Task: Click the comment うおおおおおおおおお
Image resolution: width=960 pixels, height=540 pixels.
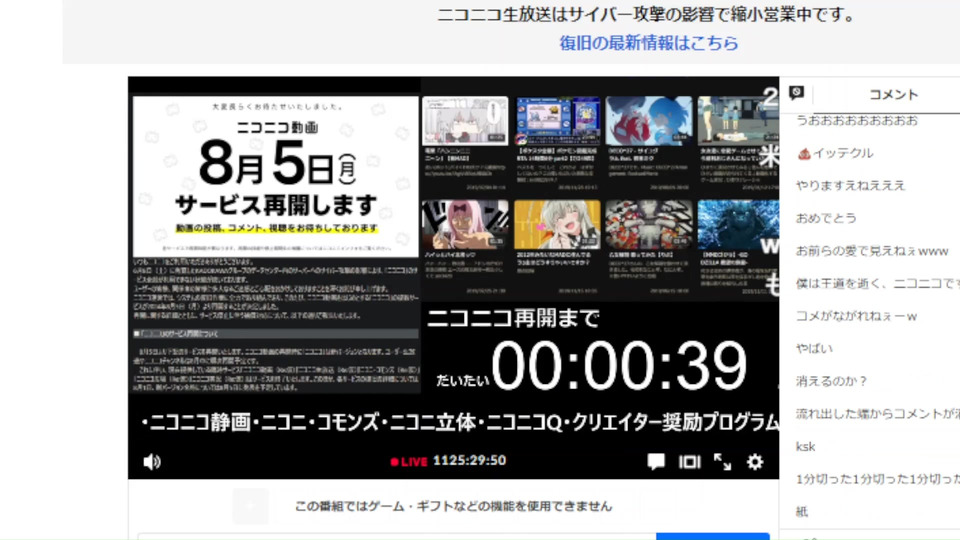Action: 857,121
